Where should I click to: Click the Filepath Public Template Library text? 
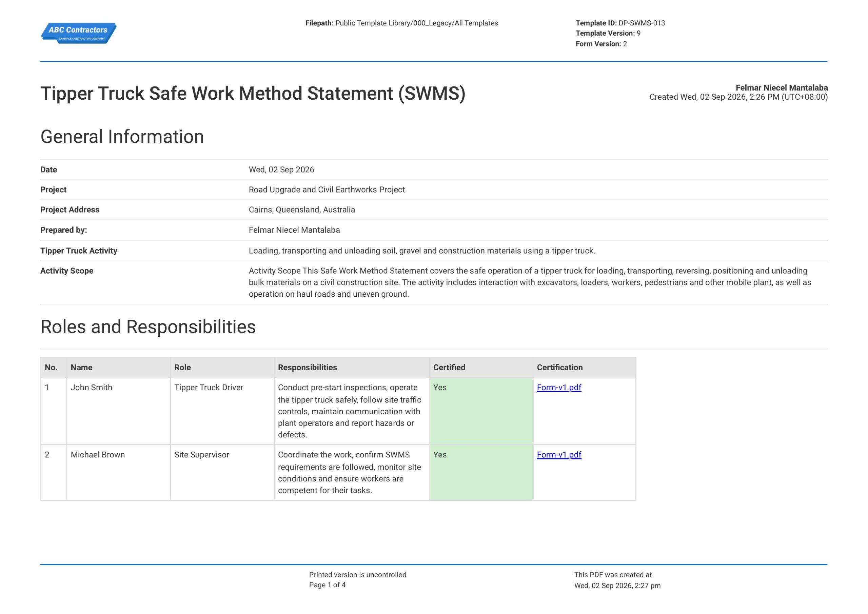[x=401, y=23]
